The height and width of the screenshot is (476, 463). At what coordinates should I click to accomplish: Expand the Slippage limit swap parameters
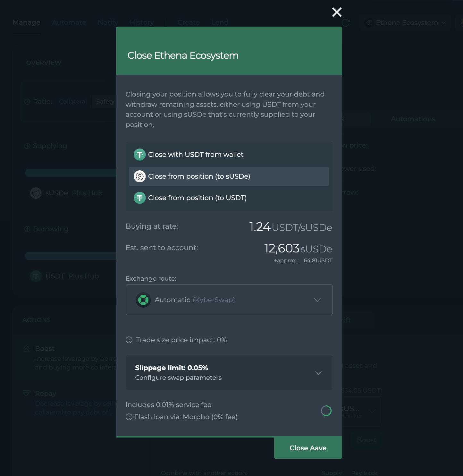point(229,373)
